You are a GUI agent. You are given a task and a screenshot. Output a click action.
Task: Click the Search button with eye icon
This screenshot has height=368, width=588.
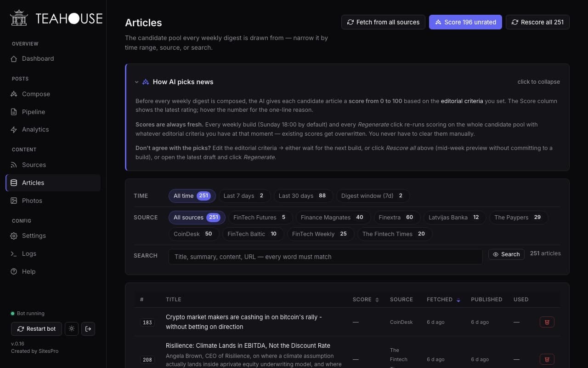pos(506,254)
